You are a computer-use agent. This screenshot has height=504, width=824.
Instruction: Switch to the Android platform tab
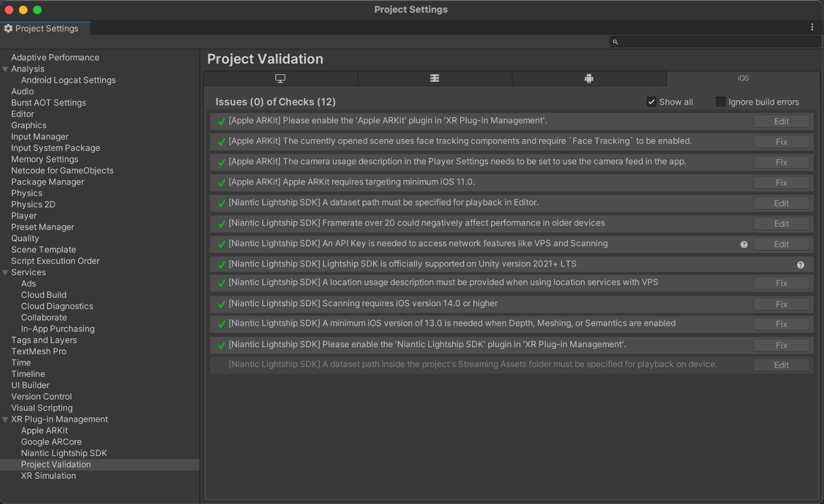point(589,78)
